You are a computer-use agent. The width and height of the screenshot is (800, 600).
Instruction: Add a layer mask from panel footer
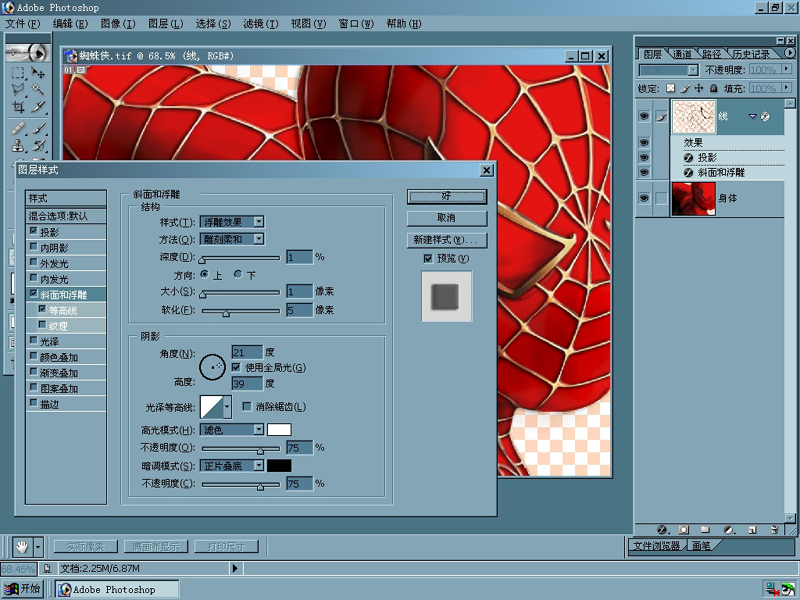[684, 530]
